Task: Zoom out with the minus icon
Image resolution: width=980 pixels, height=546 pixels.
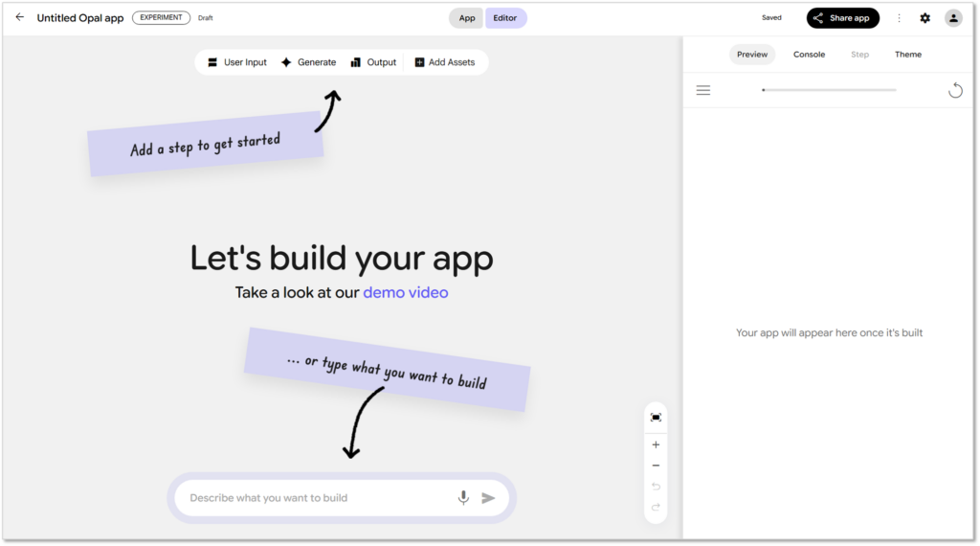Action: [x=656, y=466]
